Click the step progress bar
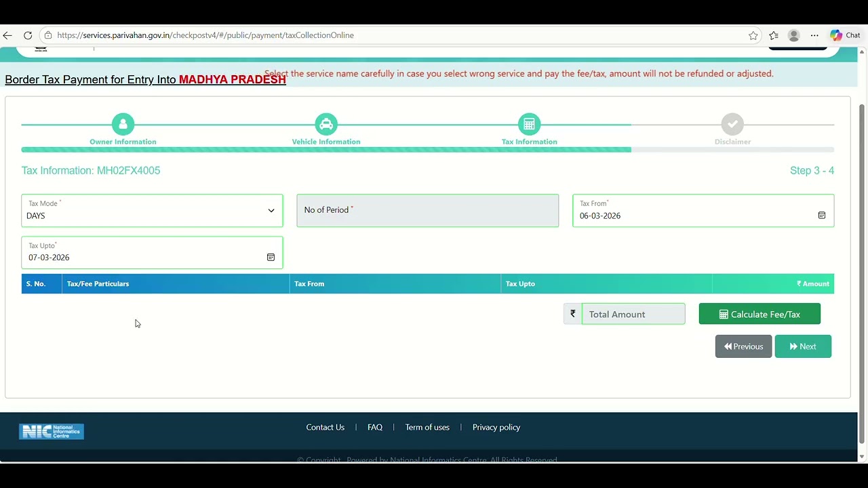 click(428, 150)
